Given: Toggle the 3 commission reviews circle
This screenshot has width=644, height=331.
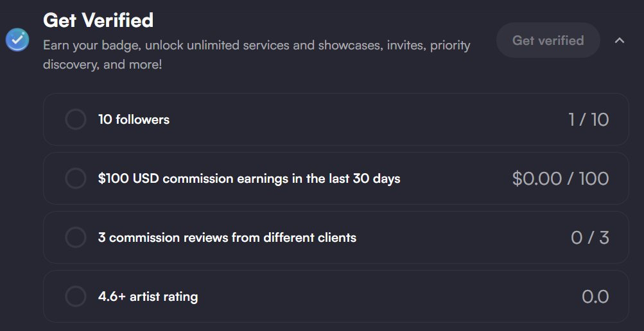Looking at the screenshot, I should [75, 237].
